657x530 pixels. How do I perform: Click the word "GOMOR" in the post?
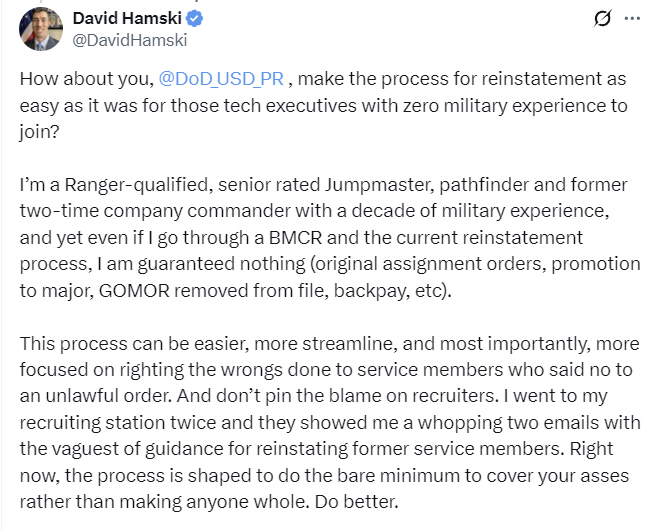(134, 291)
